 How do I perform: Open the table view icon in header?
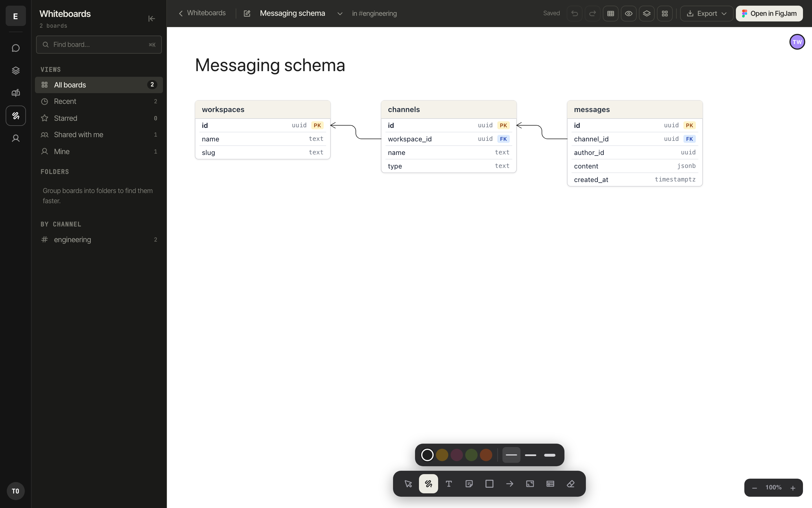pos(611,14)
